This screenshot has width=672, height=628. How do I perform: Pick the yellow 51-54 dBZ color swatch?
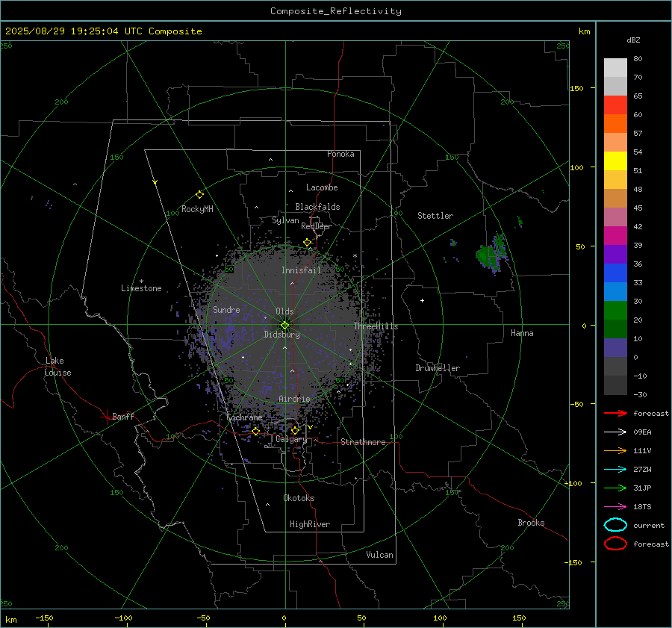click(615, 161)
